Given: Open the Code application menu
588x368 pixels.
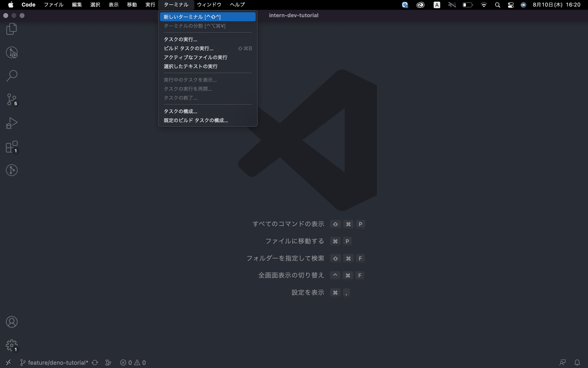Looking at the screenshot, I should tap(28, 5).
